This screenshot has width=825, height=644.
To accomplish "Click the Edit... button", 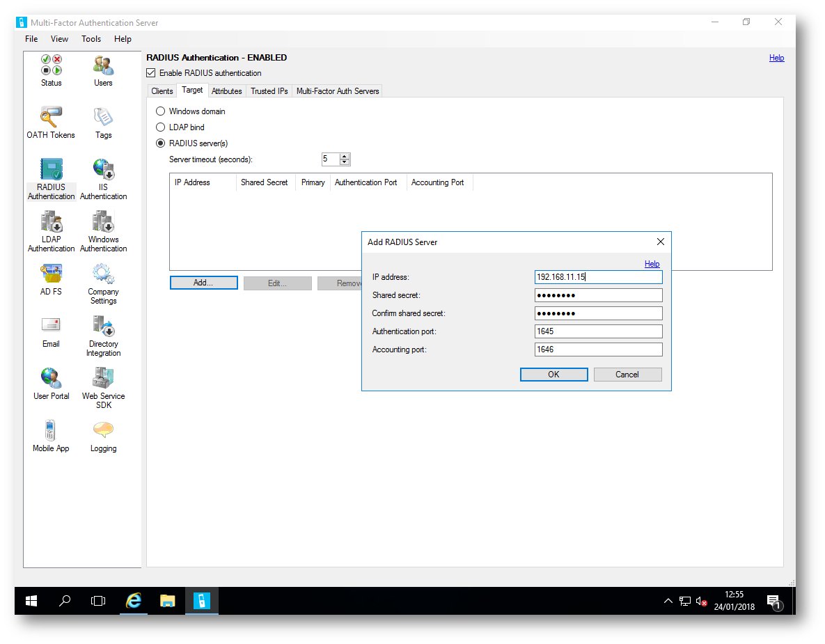I will click(278, 283).
